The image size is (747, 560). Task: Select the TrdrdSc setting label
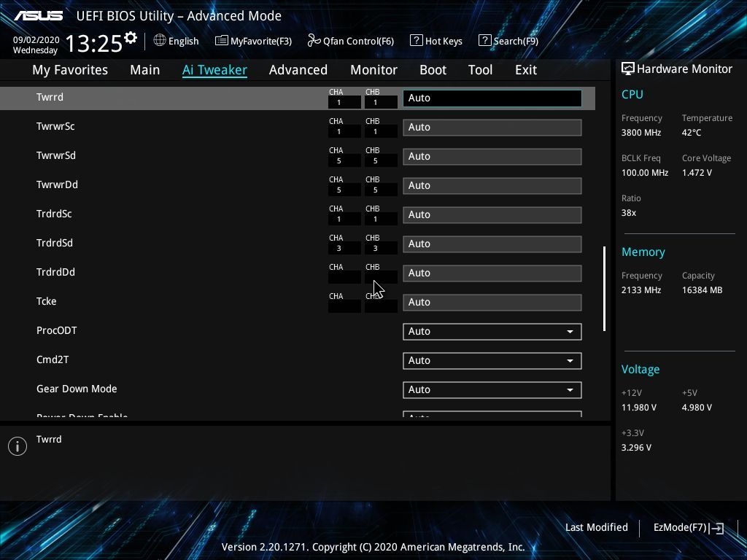pos(54,214)
